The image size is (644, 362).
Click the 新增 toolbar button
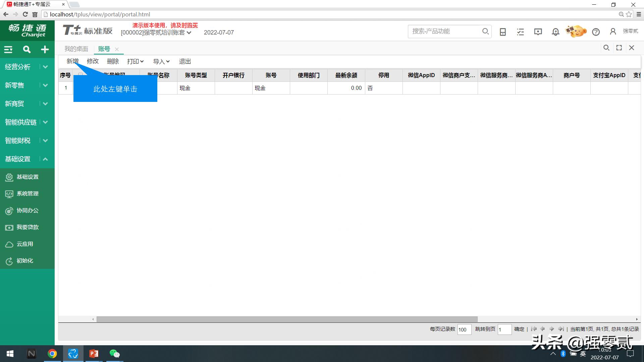72,61
